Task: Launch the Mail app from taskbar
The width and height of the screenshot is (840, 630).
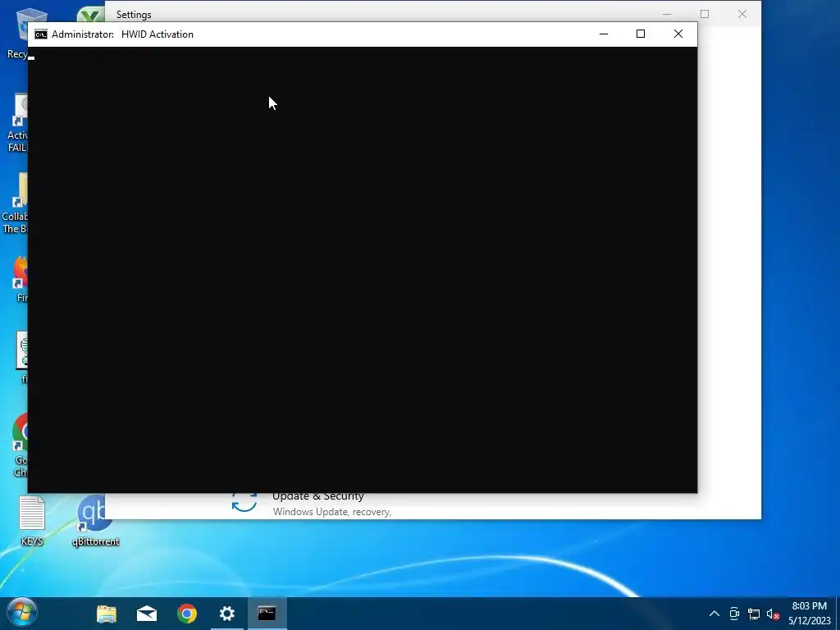Action: click(x=146, y=614)
